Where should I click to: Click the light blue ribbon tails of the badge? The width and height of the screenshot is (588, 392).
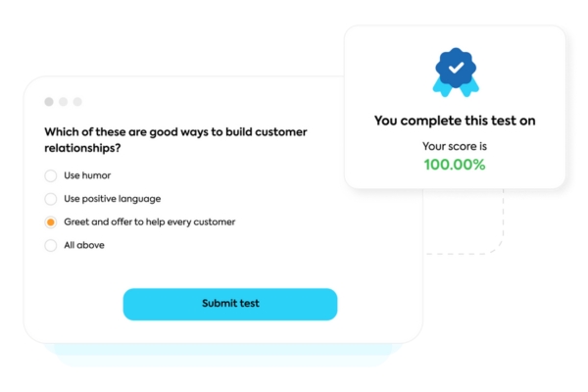click(456, 88)
